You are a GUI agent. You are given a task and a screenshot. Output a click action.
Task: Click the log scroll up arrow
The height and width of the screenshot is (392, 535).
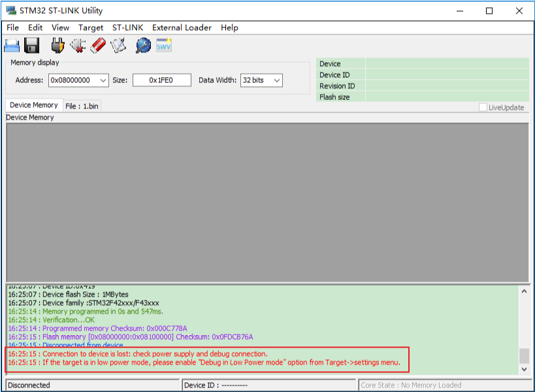pos(524,291)
